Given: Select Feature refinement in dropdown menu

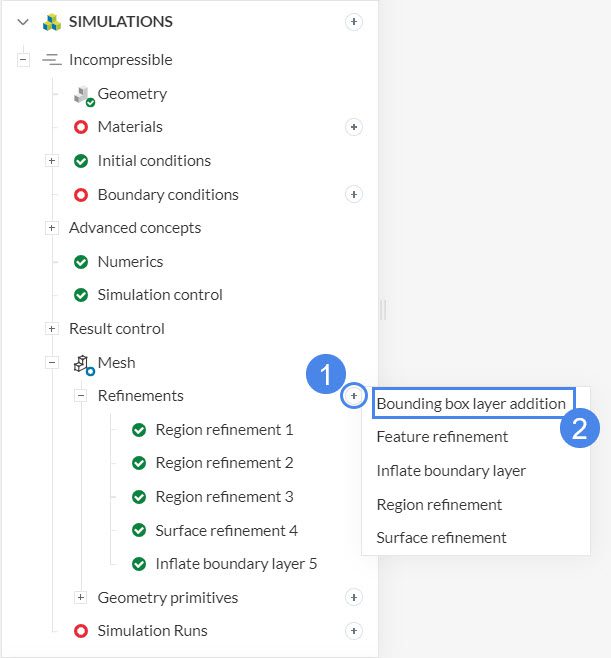Looking at the screenshot, I should (442, 437).
